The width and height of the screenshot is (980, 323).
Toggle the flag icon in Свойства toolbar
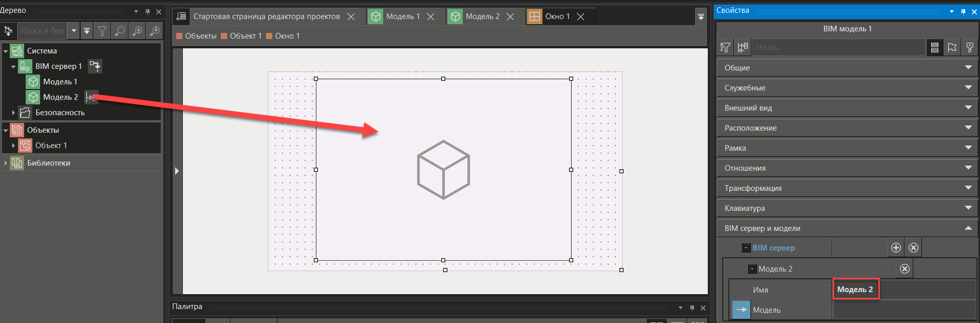tap(952, 48)
